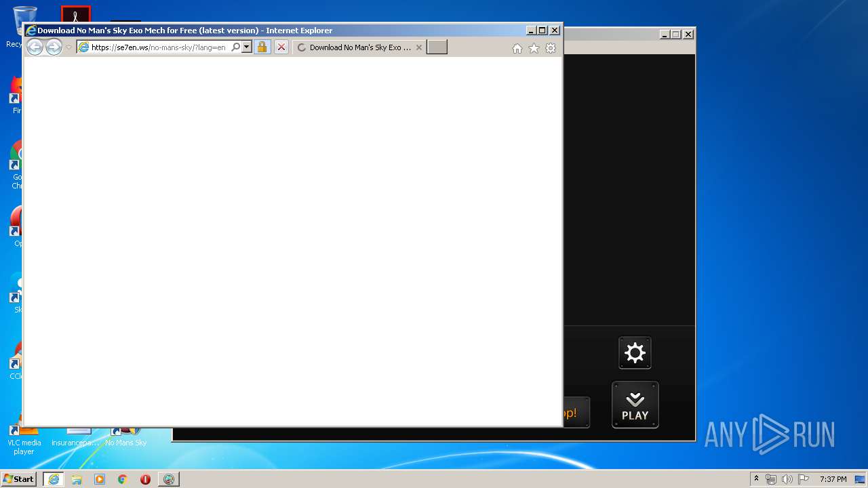Image resolution: width=868 pixels, height=488 pixels.
Task: Click the launcher app taskbar icon
Action: (169, 479)
